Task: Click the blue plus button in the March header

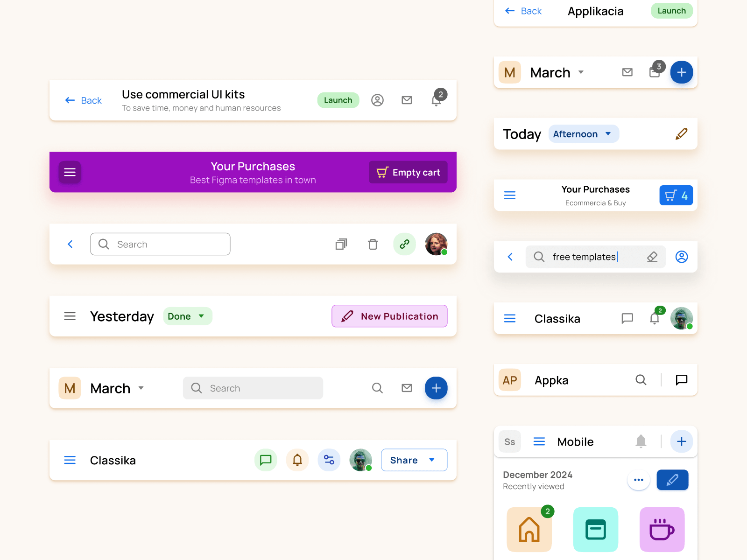Action: click(x=682, y=72)
